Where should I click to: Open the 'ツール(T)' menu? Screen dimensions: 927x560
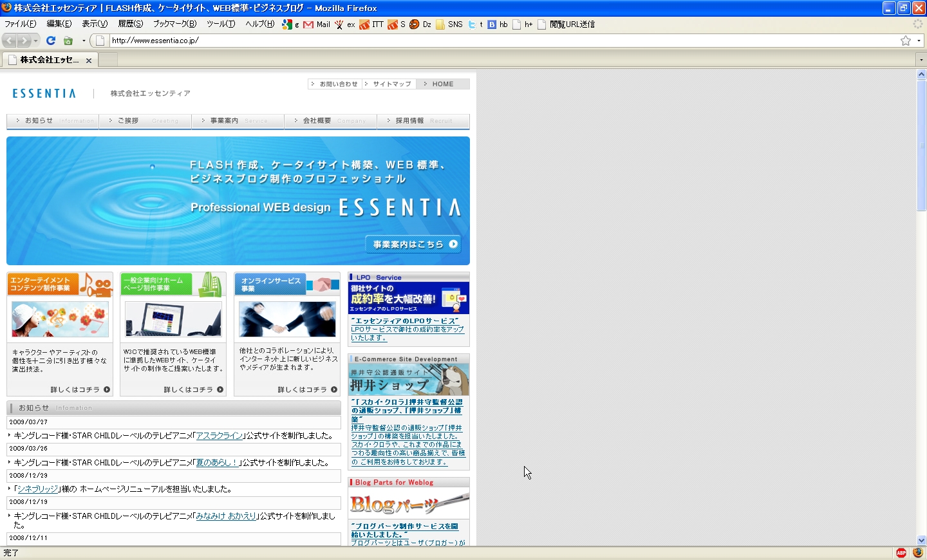[x=221, y=24]
